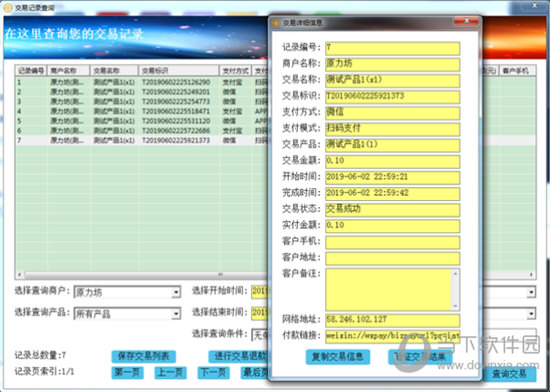Click the 实付金额 field
This screenshot has height=392, width=550.
(x=393, y=226)
